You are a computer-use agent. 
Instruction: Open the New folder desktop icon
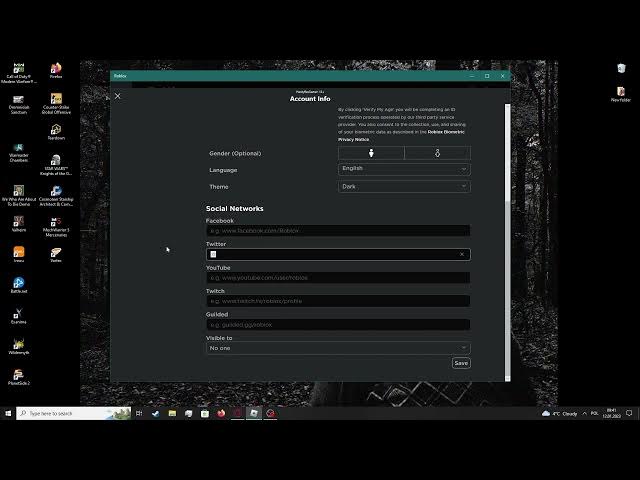(621, 94)
